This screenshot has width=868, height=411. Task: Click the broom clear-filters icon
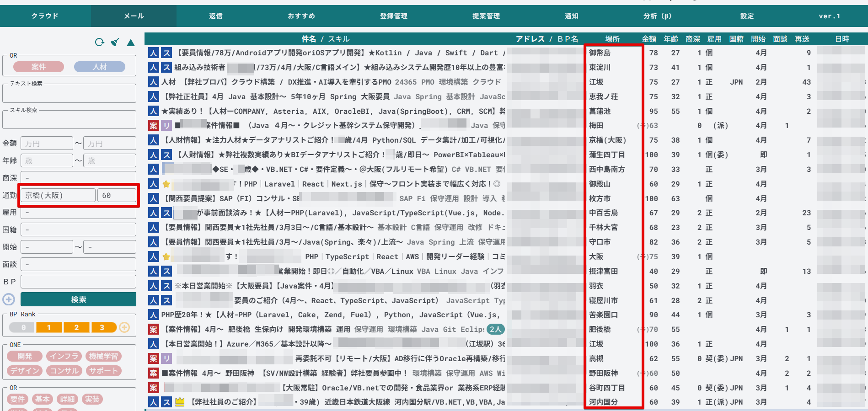[115, 43]
